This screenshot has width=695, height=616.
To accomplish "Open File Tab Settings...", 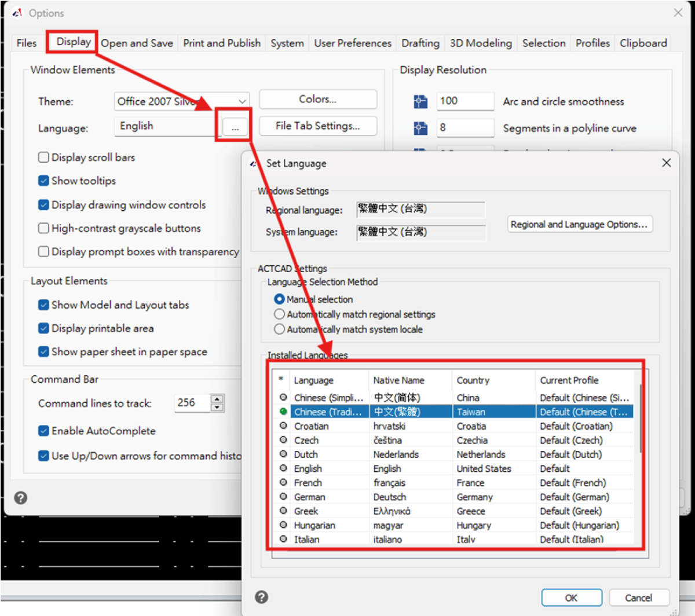I will tap(318, 126).
